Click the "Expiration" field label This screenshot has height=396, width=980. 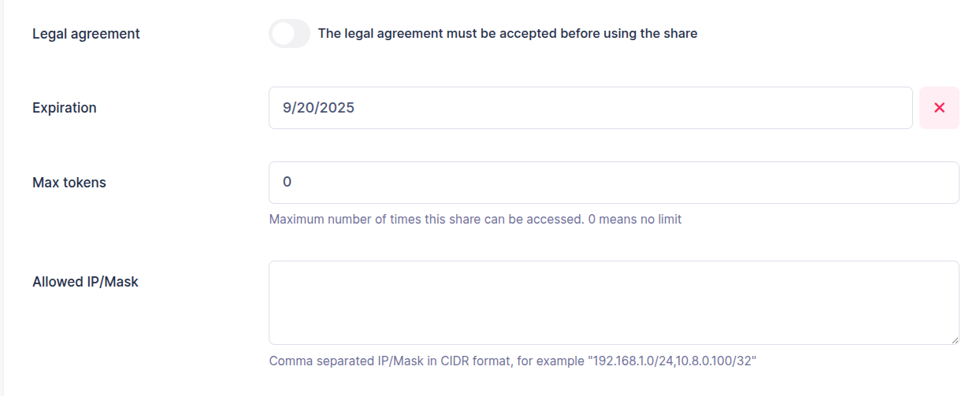[65, 108]
